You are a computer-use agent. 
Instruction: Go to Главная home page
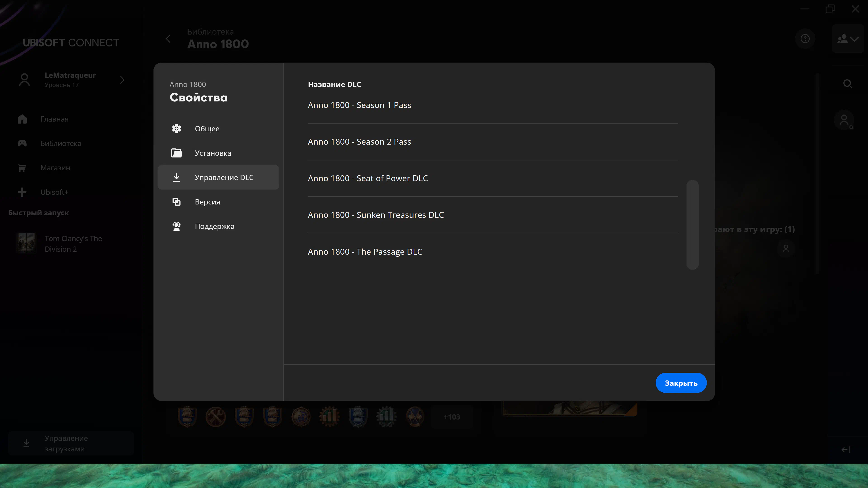tap(54, 119)
